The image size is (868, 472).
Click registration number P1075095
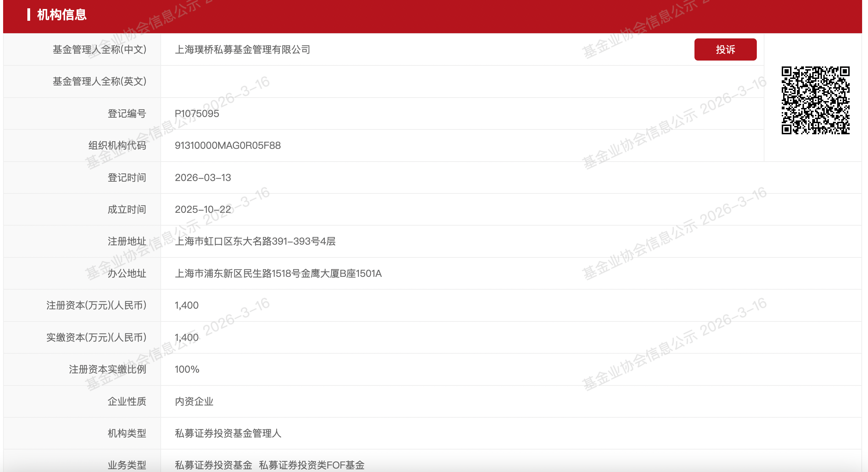click(x=197, y=114)
